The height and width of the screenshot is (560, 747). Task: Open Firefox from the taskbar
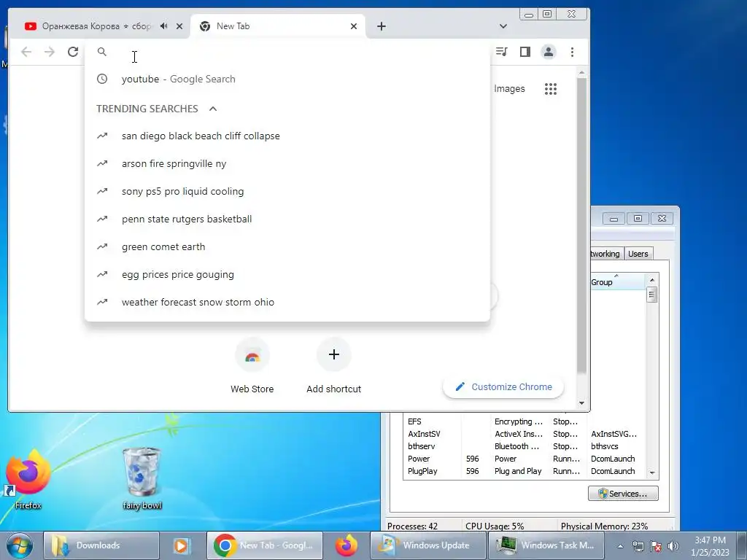pos(347,545)
